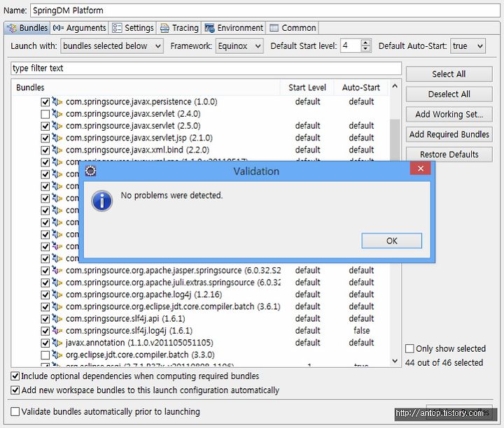Switch to the Settings tab

tap(133, 28)
